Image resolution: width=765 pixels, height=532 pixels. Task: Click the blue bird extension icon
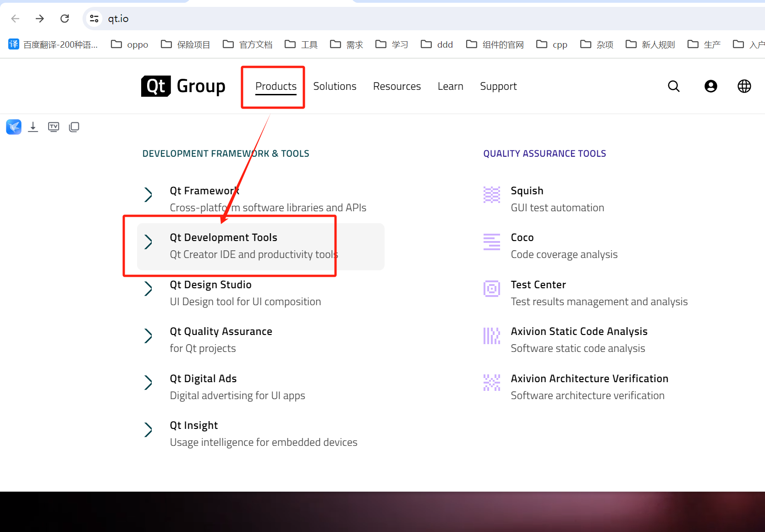14,127
